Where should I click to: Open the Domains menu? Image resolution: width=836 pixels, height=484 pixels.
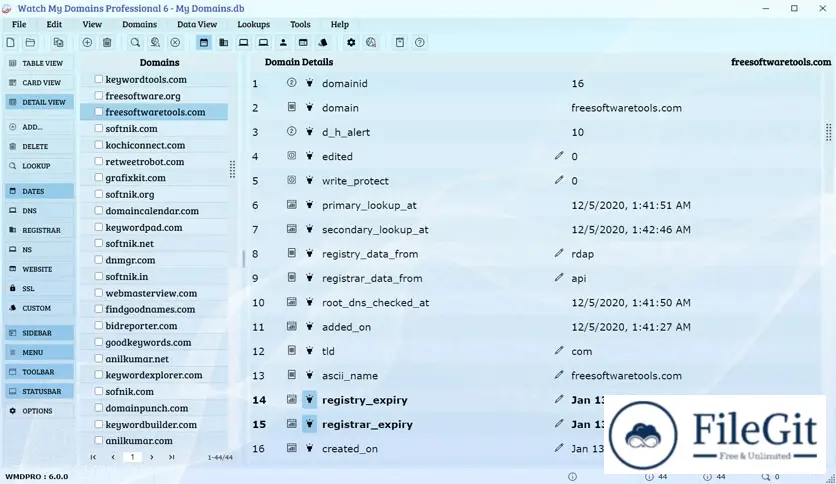(139, 24)
